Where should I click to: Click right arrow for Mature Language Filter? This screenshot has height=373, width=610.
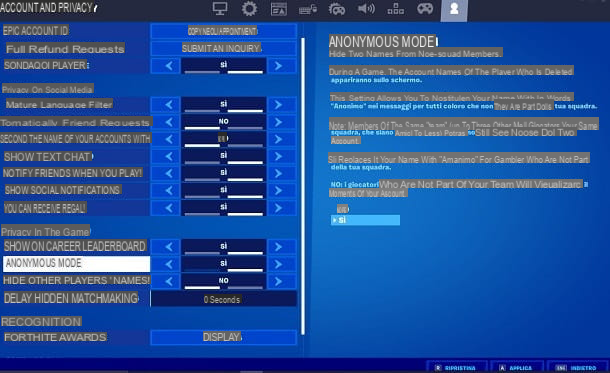click(278, 105)
